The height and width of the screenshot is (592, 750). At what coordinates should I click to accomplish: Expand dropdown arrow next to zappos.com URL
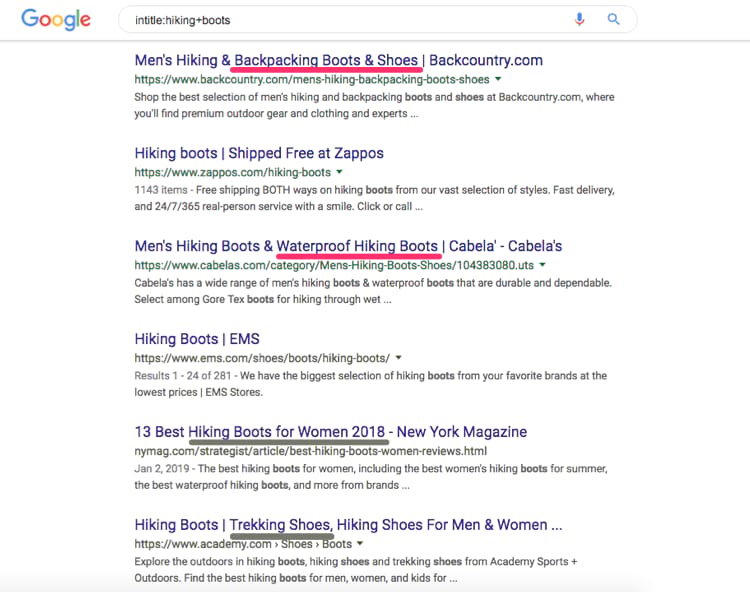[x=339, y=172]
